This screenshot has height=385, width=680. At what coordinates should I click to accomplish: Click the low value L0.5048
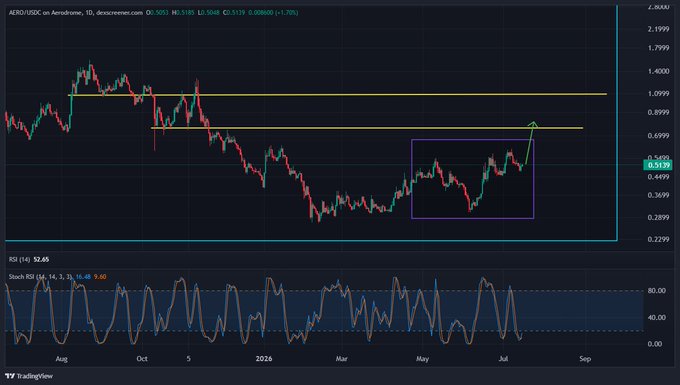pyautogui.click(x=209, y=13)
